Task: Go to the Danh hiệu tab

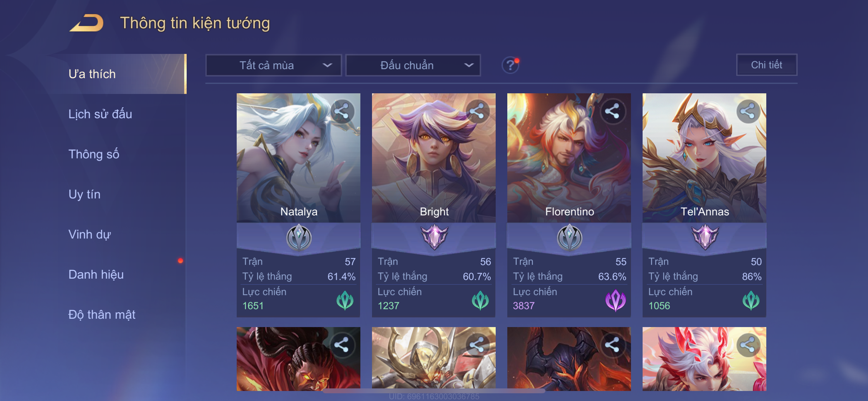Action: coord(96,274)
